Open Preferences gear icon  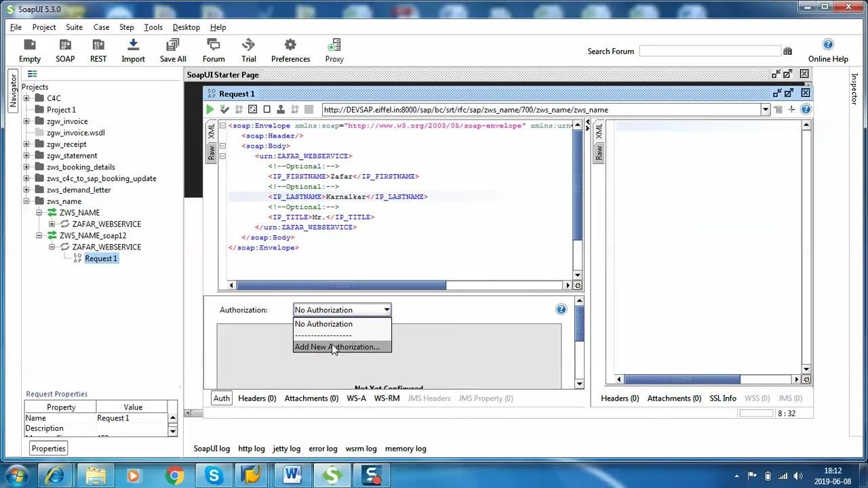[290, 45]
